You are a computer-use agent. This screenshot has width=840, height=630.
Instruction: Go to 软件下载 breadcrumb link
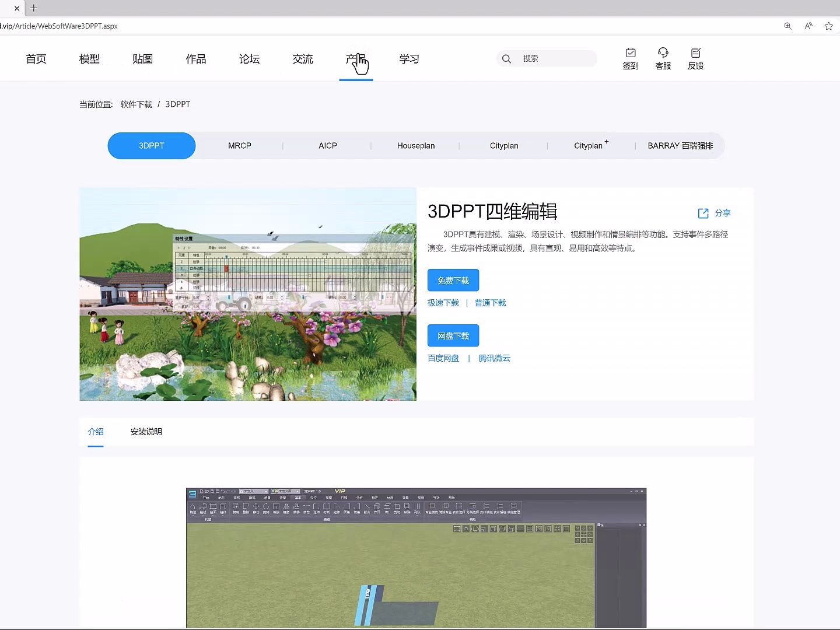click(136, 104)
